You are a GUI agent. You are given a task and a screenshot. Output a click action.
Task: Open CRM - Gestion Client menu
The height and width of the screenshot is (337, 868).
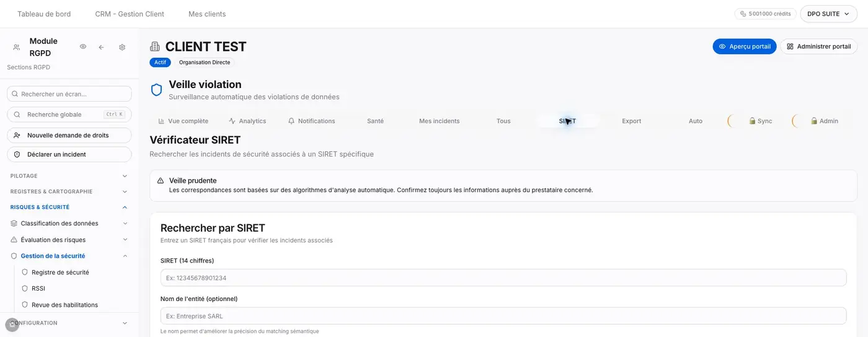point(130,14)
